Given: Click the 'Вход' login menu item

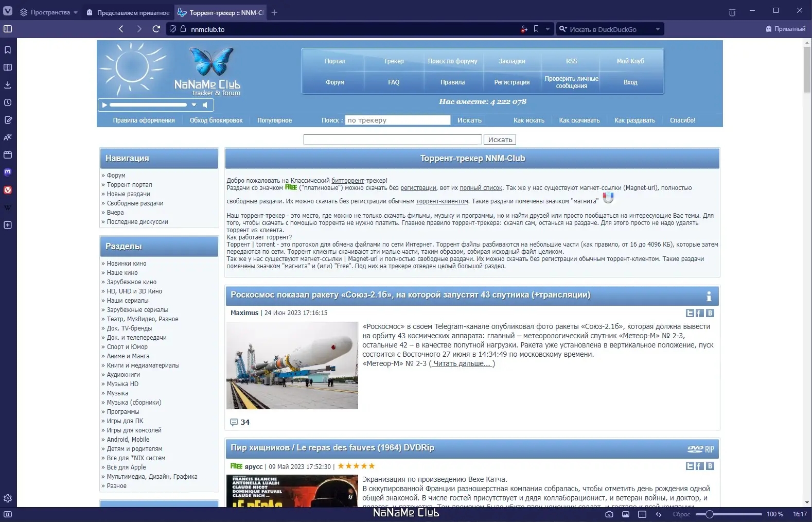Looking at the screenshot, I should [x=630, y=82].
